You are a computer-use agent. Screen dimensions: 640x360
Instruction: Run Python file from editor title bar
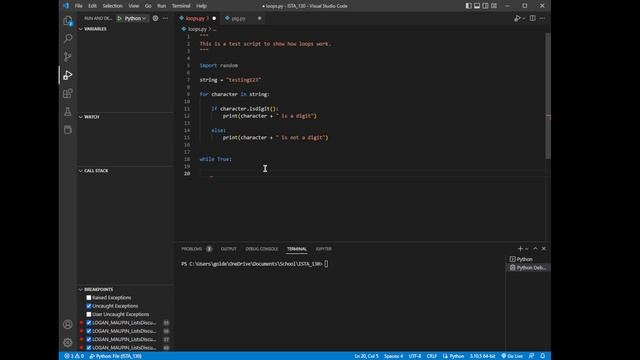pyautogui.click(x=517, y=18)
